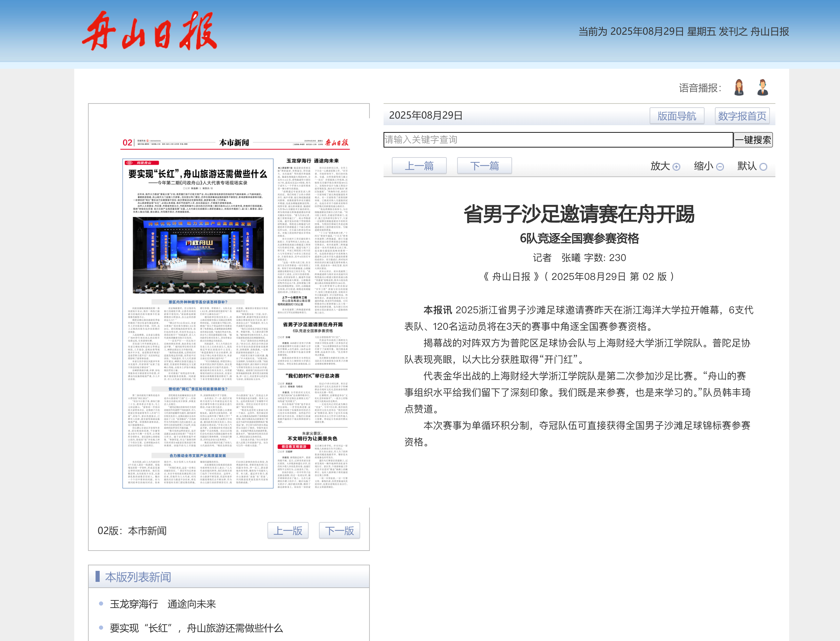Click 缩小 shrink text label
Screen dimensions: 840x641
click(x=704, y=166)
